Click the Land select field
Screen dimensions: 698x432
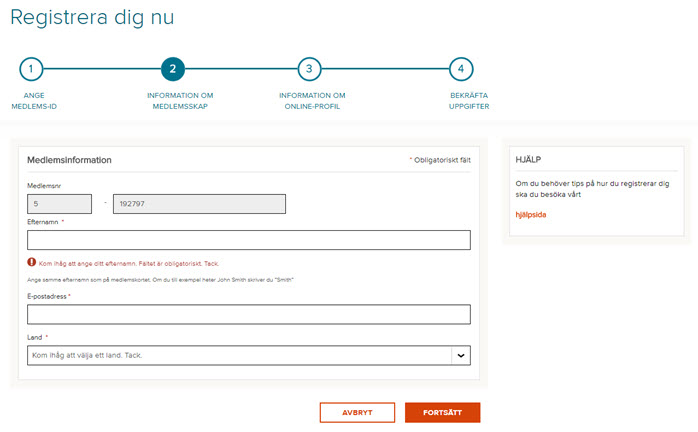click(249, 355)
